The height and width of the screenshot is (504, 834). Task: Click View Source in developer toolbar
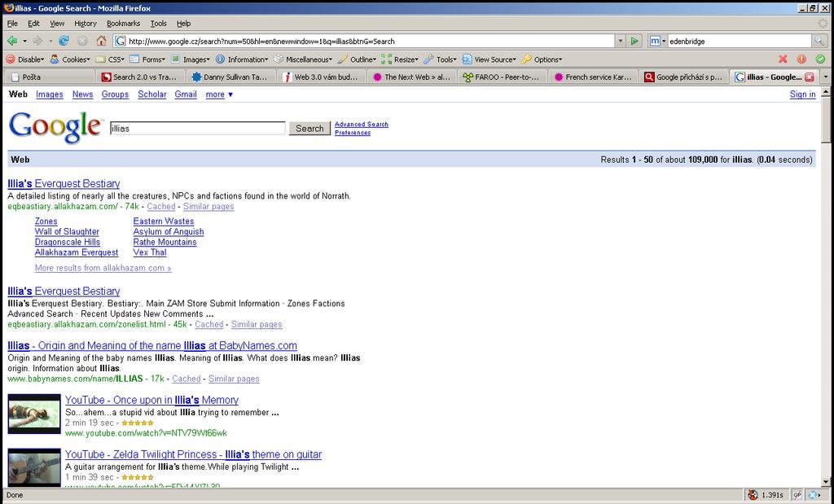click(x=489, y=59)
